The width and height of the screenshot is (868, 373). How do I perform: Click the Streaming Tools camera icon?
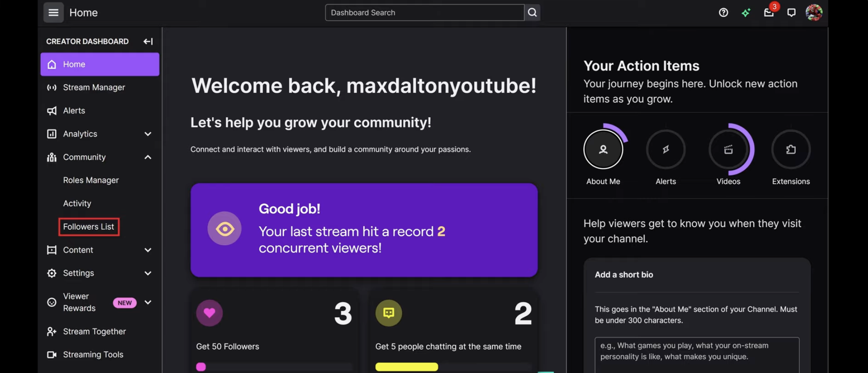pyautogui.click(x=52, y=355)
